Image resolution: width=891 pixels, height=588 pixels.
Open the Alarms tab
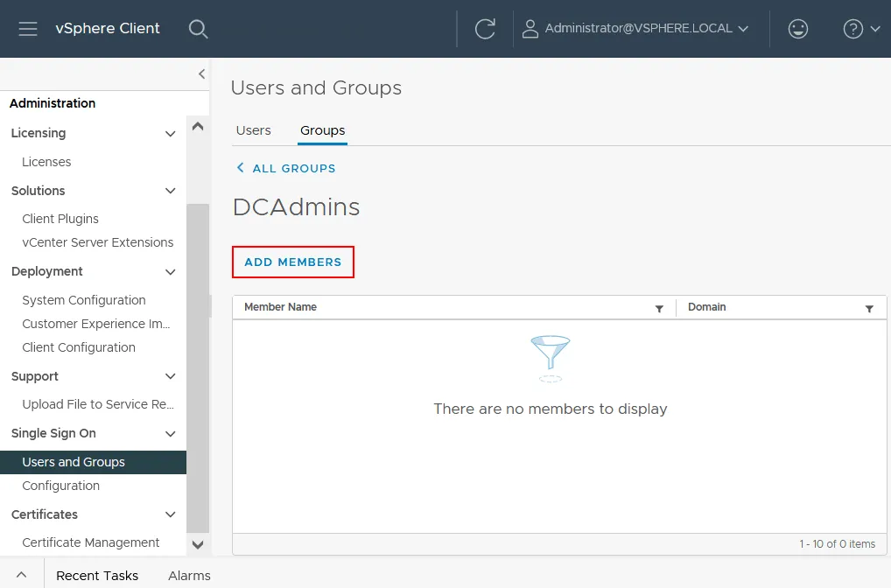189,576
